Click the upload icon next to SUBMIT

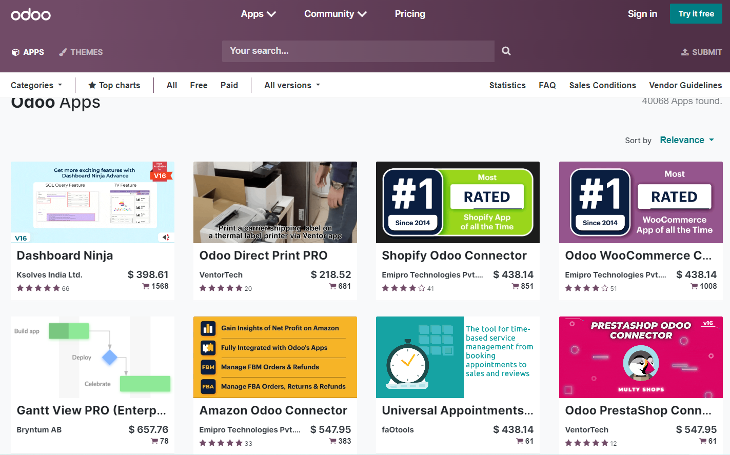click(685, 52)
